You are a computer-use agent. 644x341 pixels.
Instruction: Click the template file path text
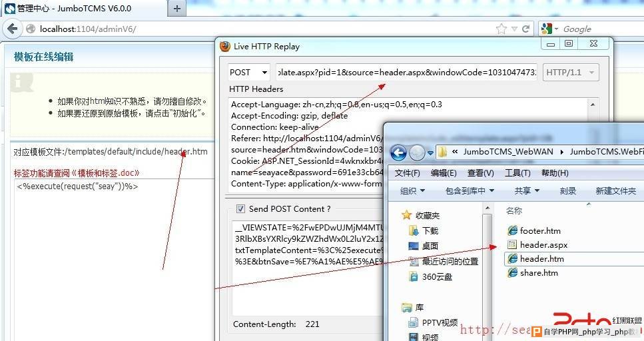coord(136,152)
